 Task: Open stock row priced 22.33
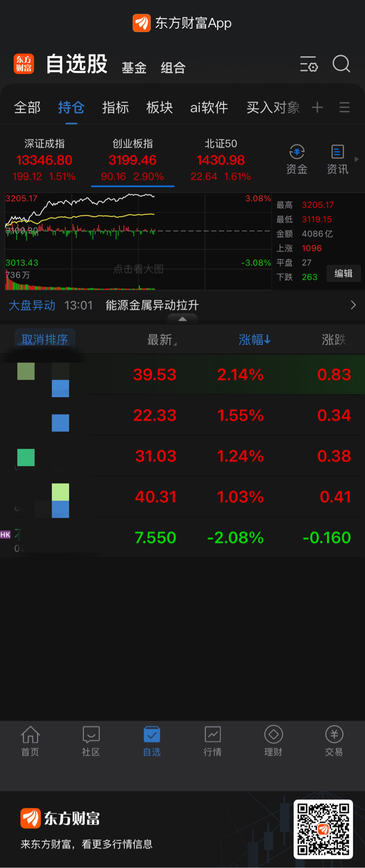[x=182, y=415]
